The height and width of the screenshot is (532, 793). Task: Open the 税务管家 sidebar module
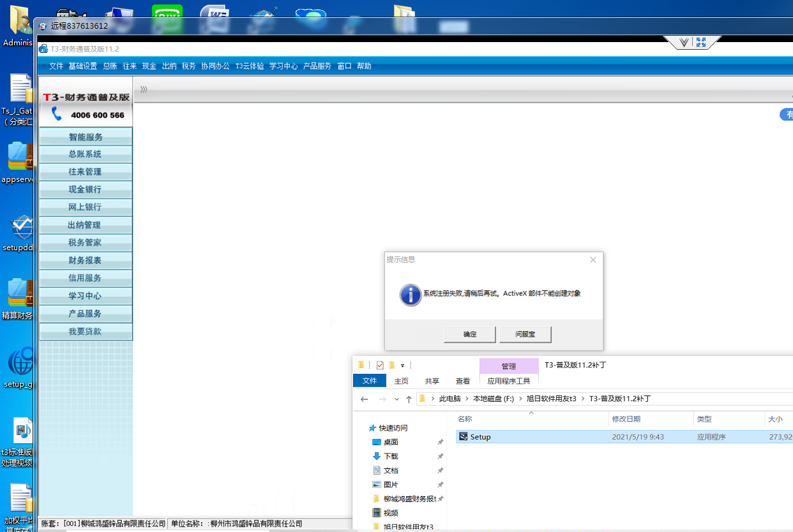(x=86, y=242)
